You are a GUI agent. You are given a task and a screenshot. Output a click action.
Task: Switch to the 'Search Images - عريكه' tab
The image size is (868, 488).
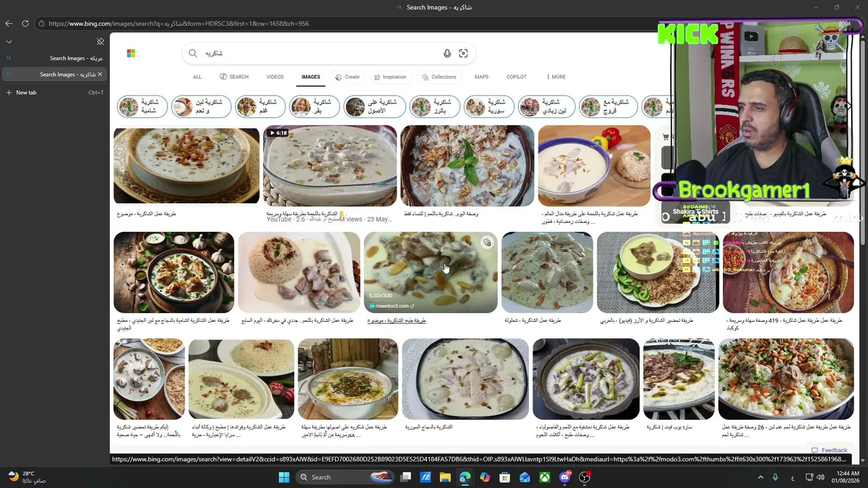coord(54,58)
